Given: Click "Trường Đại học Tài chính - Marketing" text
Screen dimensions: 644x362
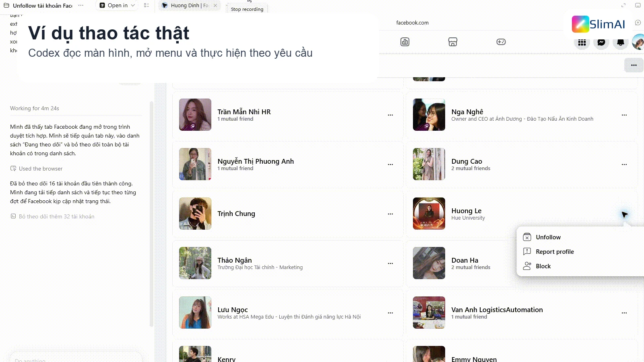Looking at the screenshot, I should pos(260,267).
